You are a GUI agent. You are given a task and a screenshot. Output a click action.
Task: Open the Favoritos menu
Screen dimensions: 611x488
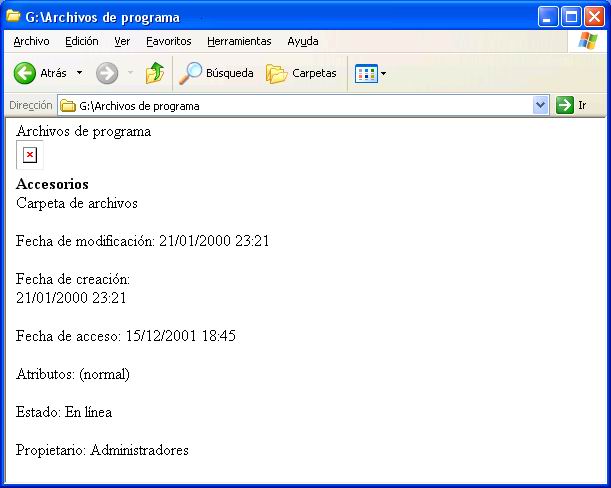169,41
